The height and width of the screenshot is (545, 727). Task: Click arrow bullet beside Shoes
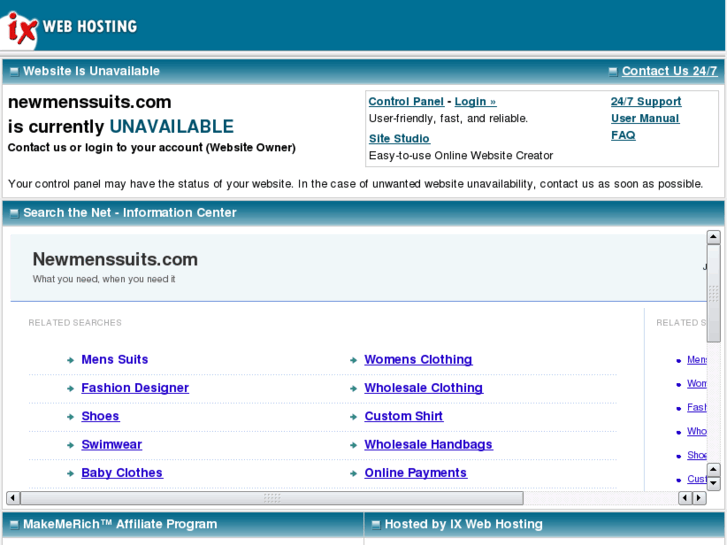tap(70, 417)
